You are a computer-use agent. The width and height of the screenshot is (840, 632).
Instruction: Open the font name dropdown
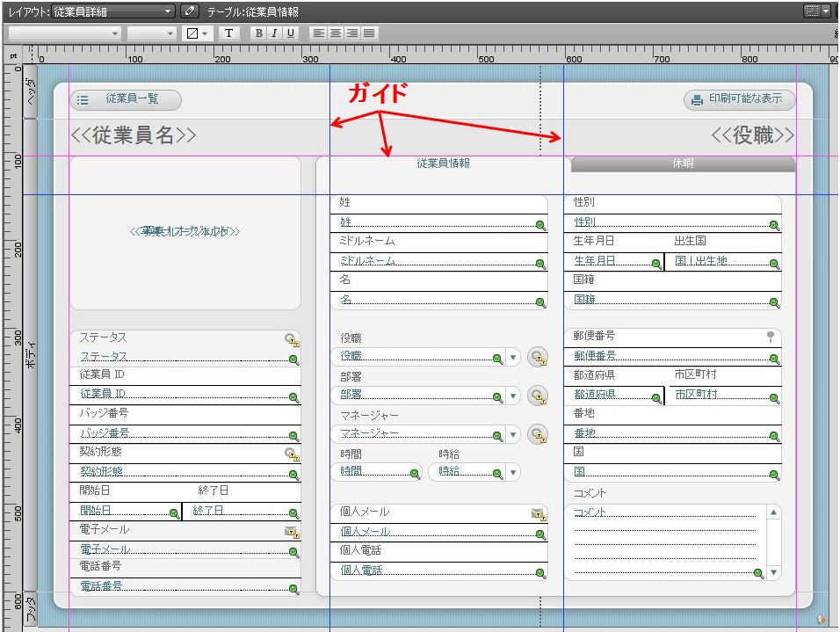(64, 33)
